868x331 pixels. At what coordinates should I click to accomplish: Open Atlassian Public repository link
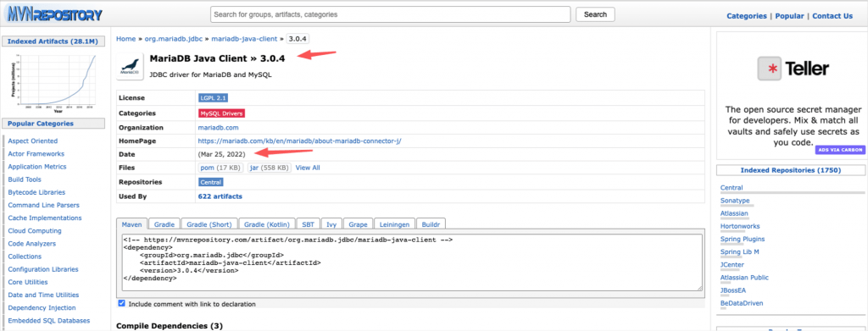(744, 278)
